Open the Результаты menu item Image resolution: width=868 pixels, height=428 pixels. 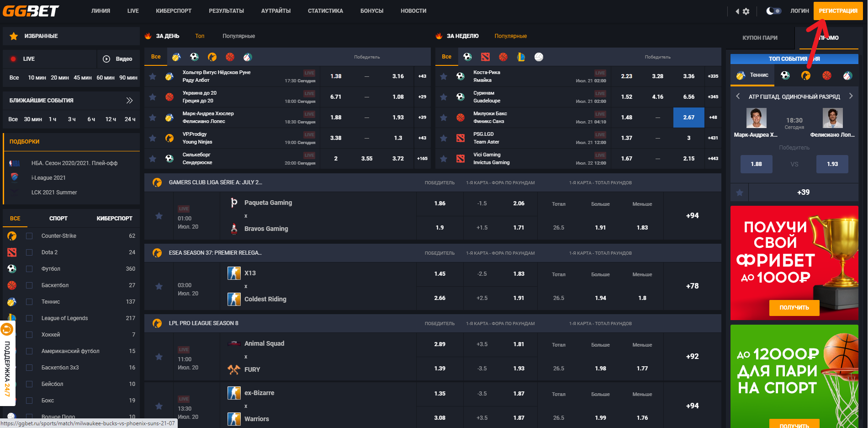pos(226,11)
